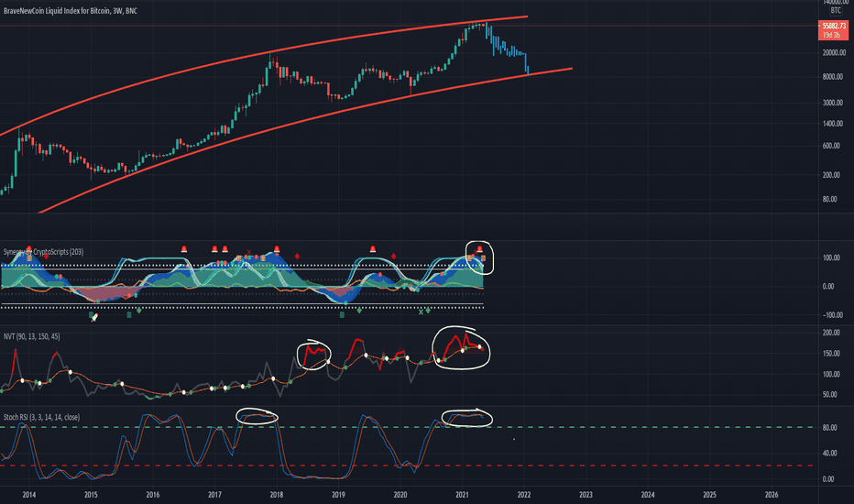
Task: Click the 50.00 value on NVT scale
Action: point(830,394)
